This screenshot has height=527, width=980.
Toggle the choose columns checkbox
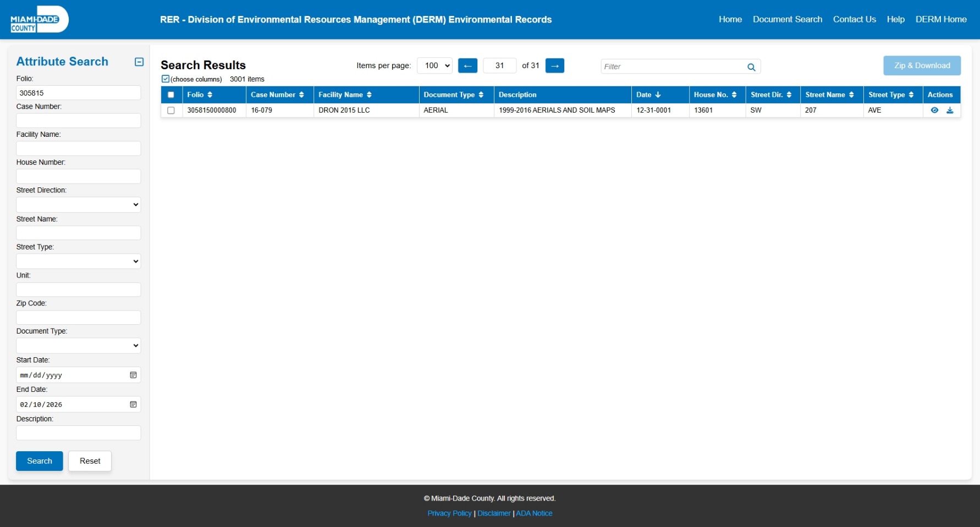click(166, 79)
